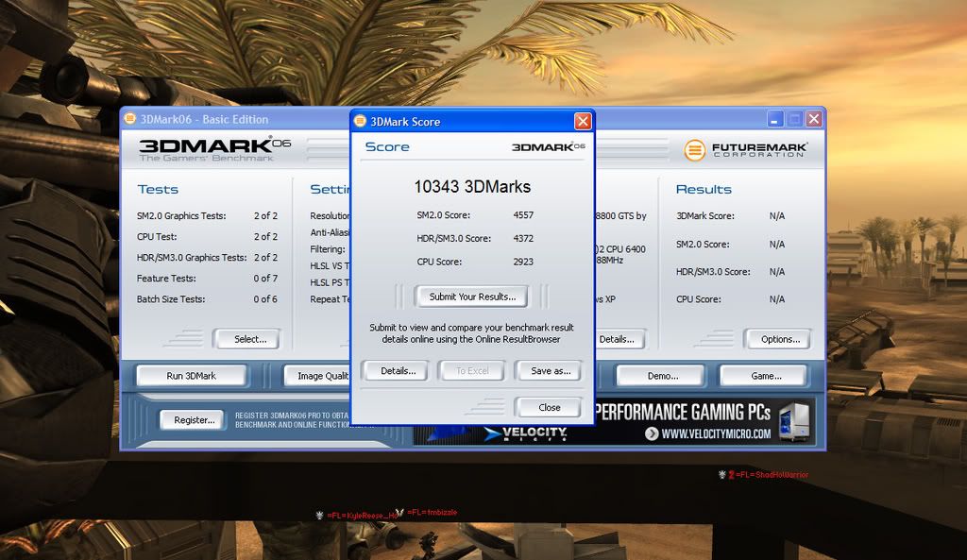Start the benchmark with Run 3DMark
The image size is (967, 560).
(x=191, y=376)
